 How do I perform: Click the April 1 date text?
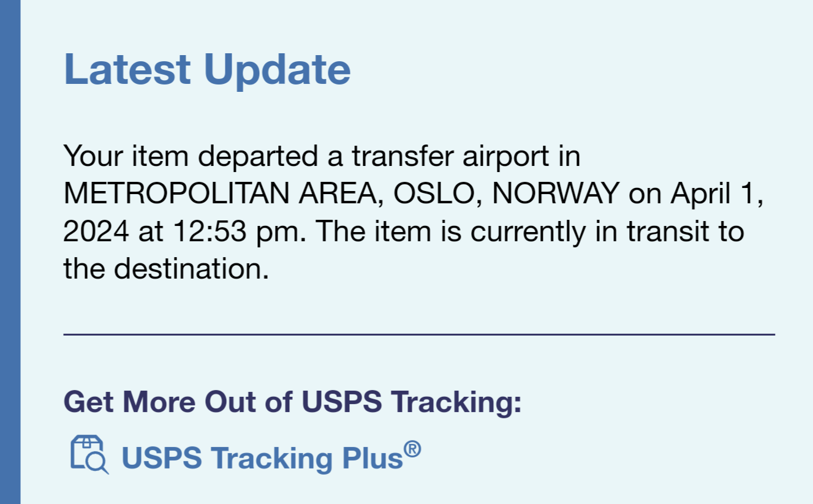tap(717, 195)
